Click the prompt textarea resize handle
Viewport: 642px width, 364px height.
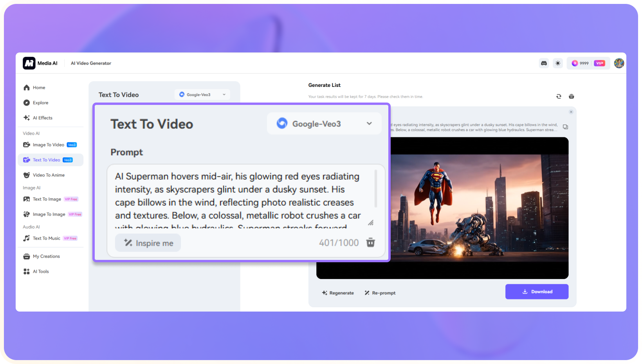coord(371,223)
